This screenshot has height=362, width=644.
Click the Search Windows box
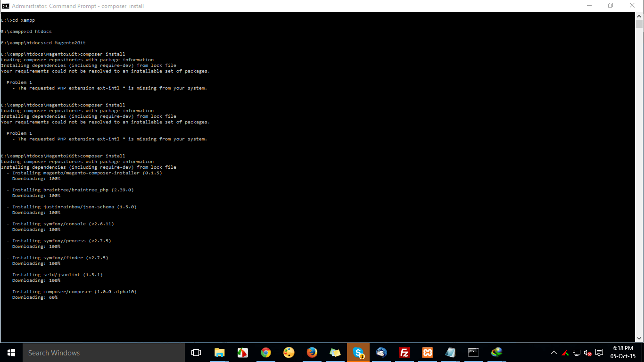click(x=104, y=353)
